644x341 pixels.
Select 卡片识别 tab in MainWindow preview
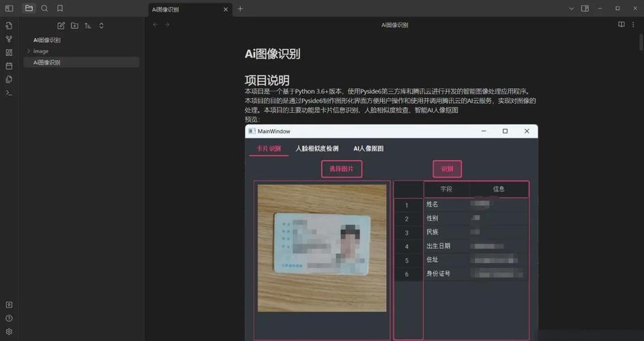click(x=269, y=149)
